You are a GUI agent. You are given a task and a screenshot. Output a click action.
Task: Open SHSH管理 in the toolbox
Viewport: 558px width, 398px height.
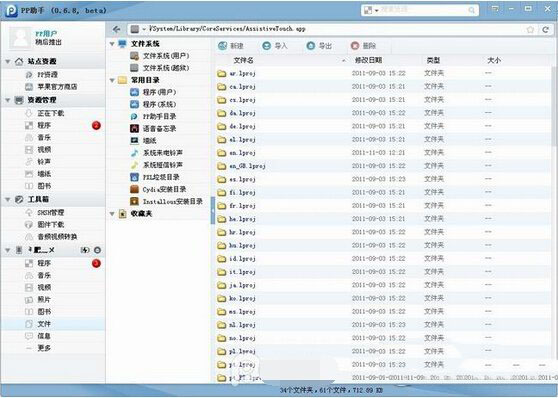pyautogui.click(x=44, y=213)
